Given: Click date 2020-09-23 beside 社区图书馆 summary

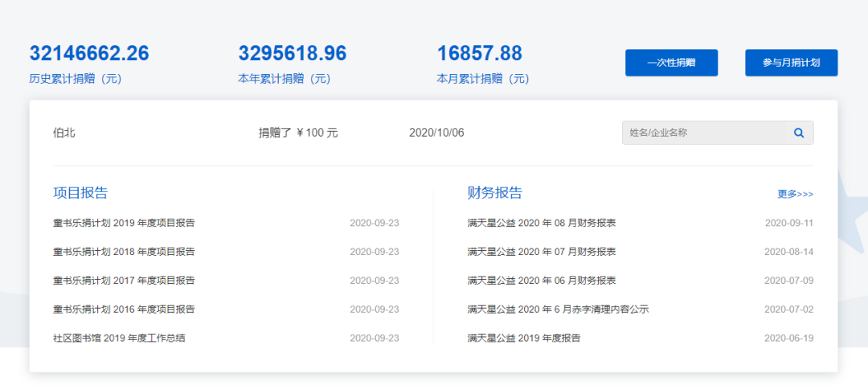Looking at the screenshot, I should 375,338.
